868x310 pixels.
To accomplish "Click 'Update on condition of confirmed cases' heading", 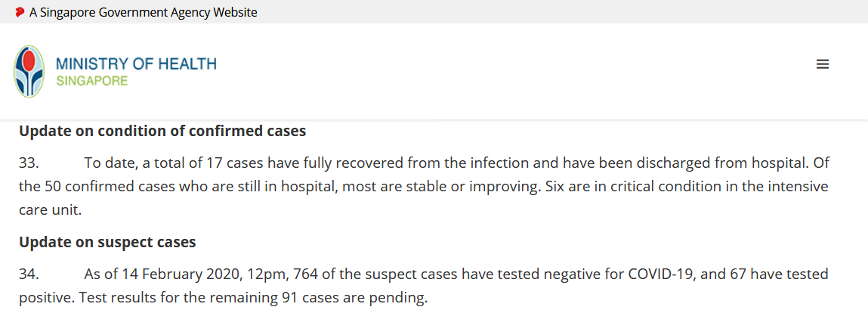I will coord(162,132).
